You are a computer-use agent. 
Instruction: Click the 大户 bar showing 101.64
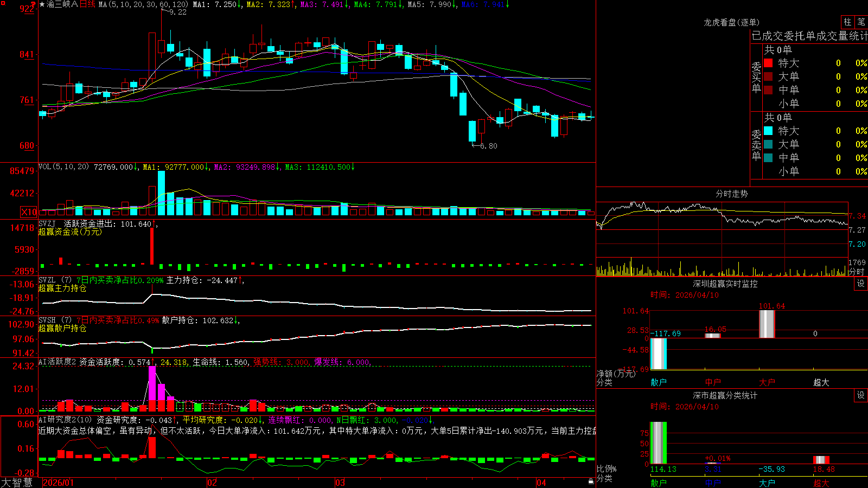[767, 324]
